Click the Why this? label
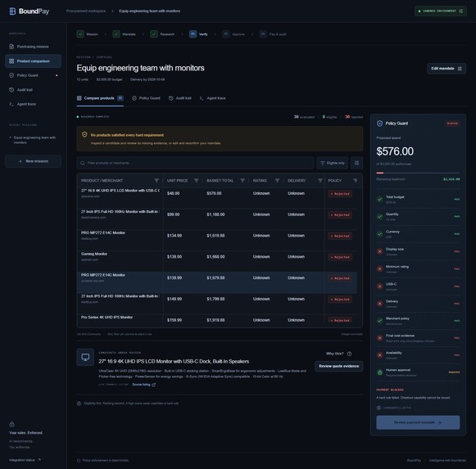Screen dimensions: 476x469 [x=335, y=354]
